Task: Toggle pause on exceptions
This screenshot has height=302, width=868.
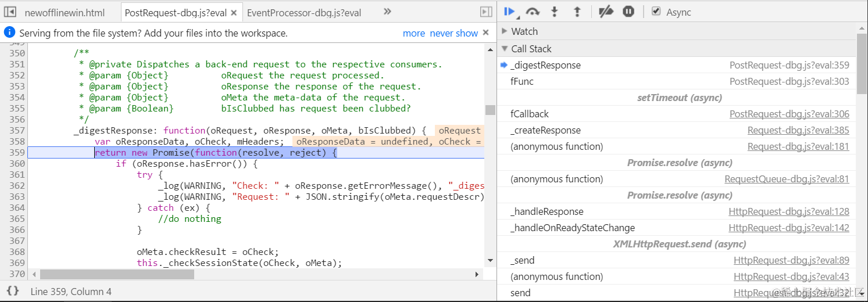Action: coord(628,12)
